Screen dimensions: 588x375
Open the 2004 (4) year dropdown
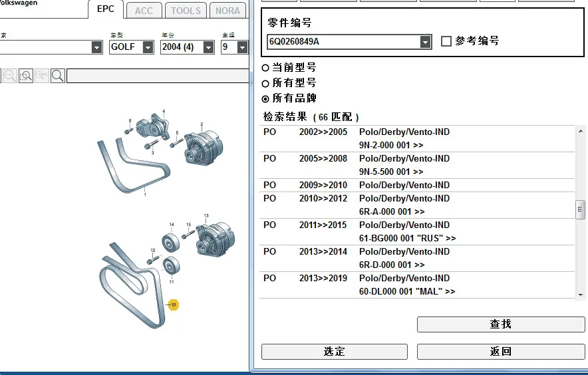[x=208, y=47]
